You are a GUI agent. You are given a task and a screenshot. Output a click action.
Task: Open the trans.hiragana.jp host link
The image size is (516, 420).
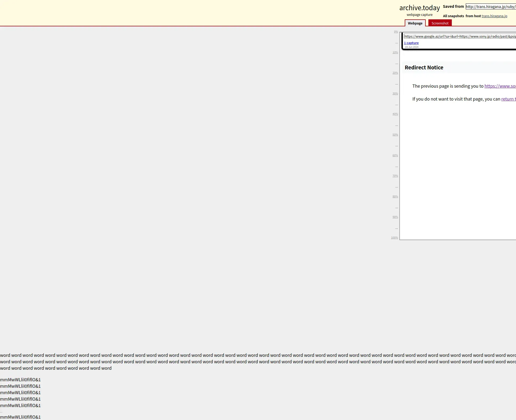(494, 16)
